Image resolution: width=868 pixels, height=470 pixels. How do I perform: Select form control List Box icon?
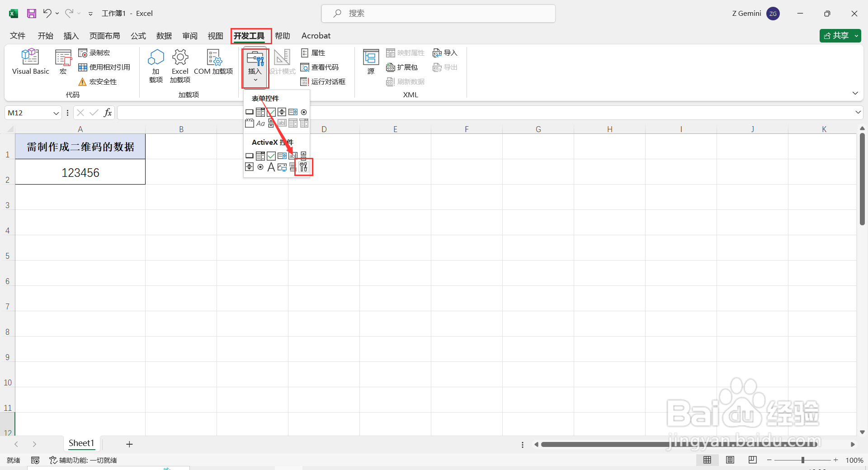[293, 112]
